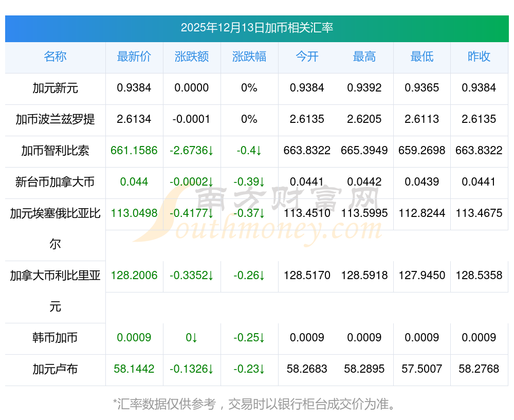Viewport: 514px width, 420px height.
Task: Open the 加币波兰兹罗提 row name
Action: click(55, 119)
